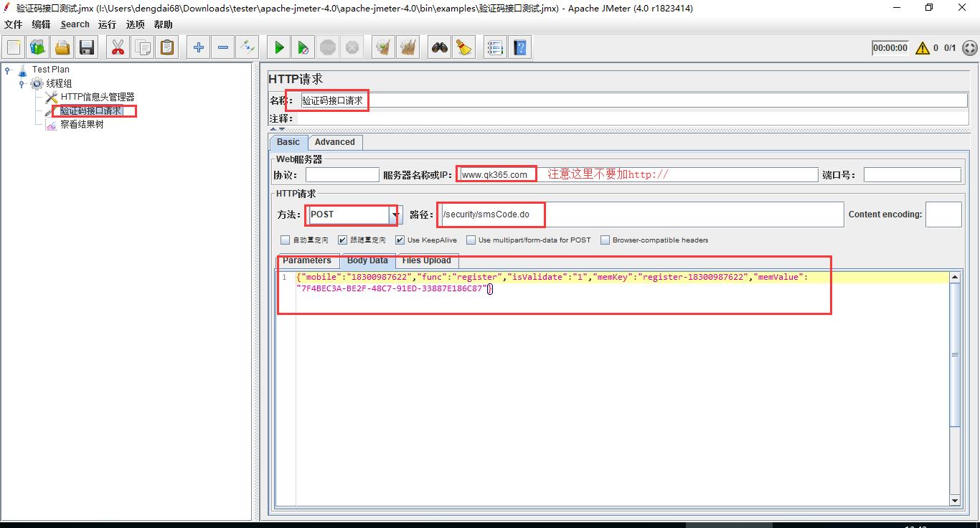Click the Toggle enable/disable icon

pyautogui.click(x=247, y=47)
